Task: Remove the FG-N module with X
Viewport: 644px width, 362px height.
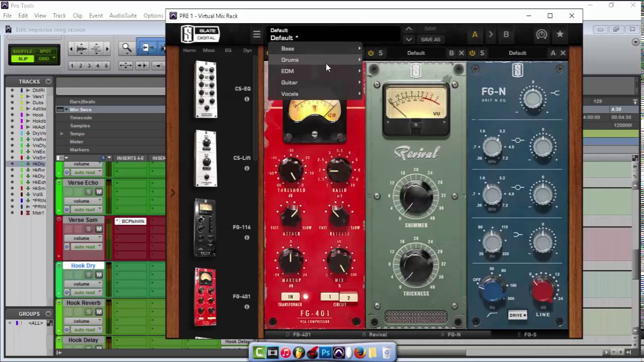Action: click(x=563, y=53)
